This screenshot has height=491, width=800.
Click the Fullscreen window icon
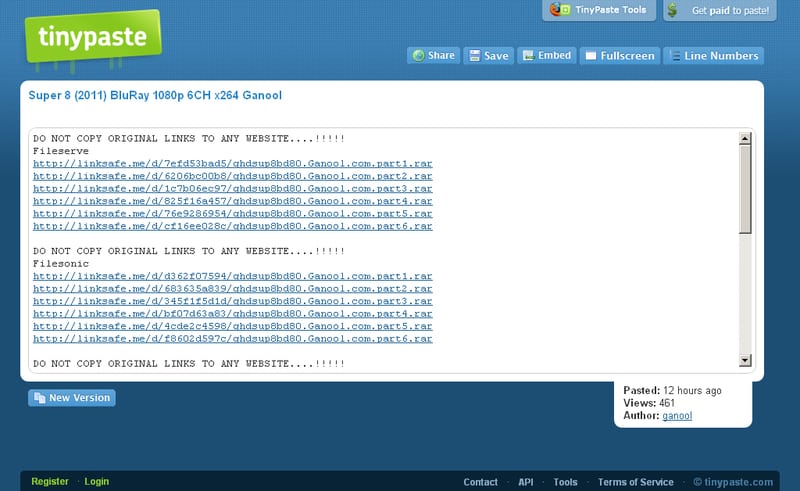(x=590, y=56)
